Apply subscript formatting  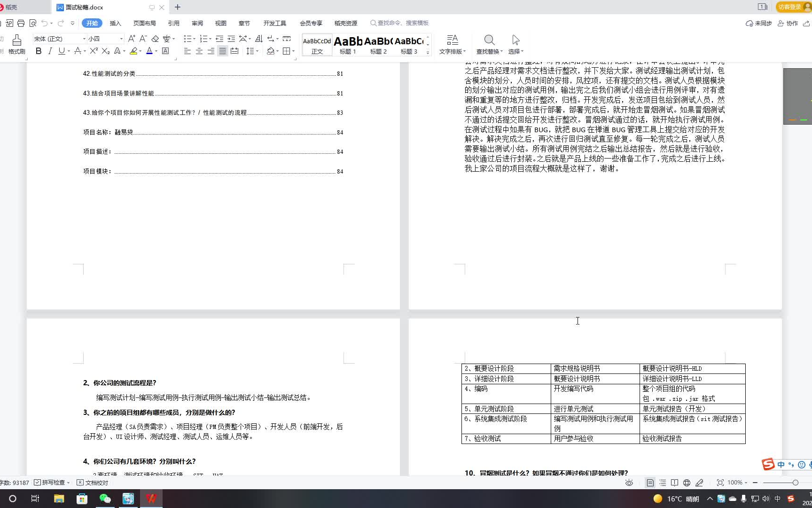click(x=106, y=51)
